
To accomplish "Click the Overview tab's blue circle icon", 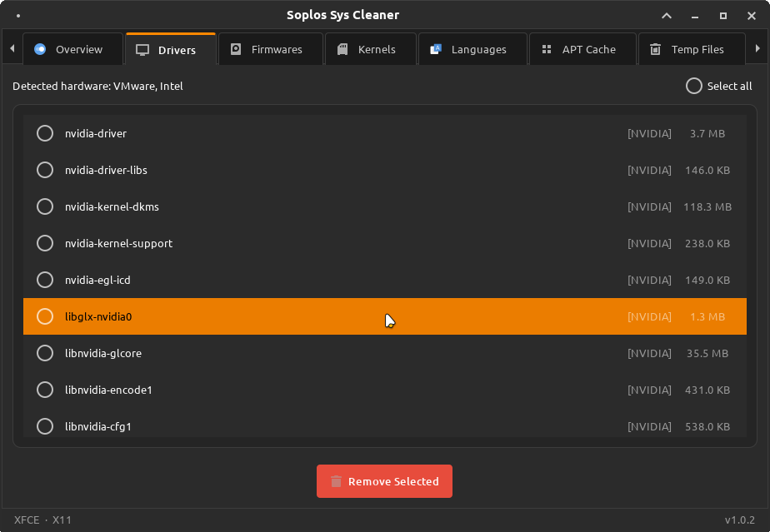I will [x=40, y=49].
